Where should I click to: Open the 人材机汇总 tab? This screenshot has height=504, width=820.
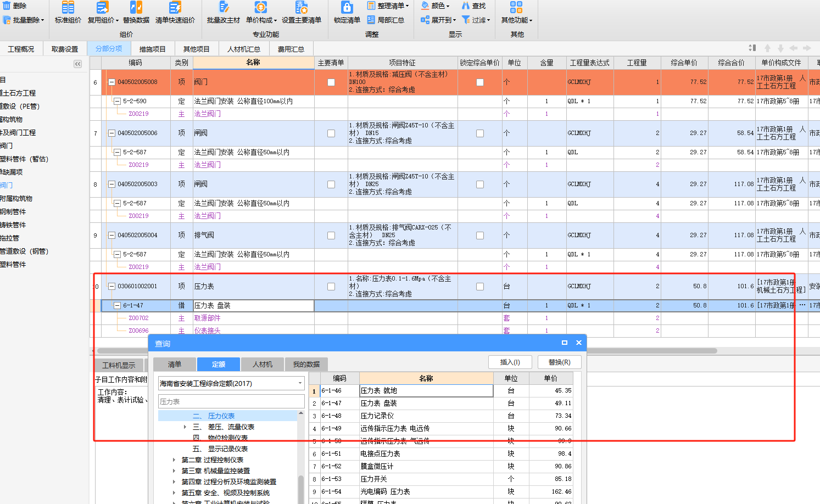244,49
